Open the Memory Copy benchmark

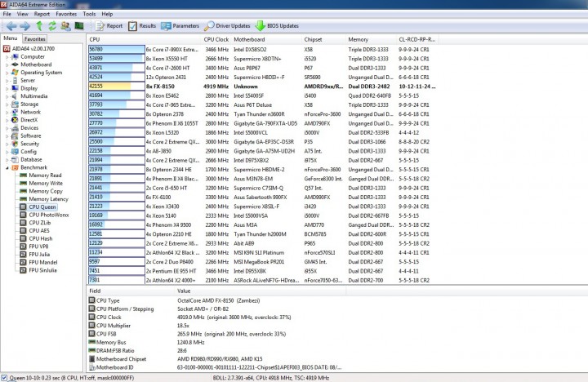tap(42, 191)
